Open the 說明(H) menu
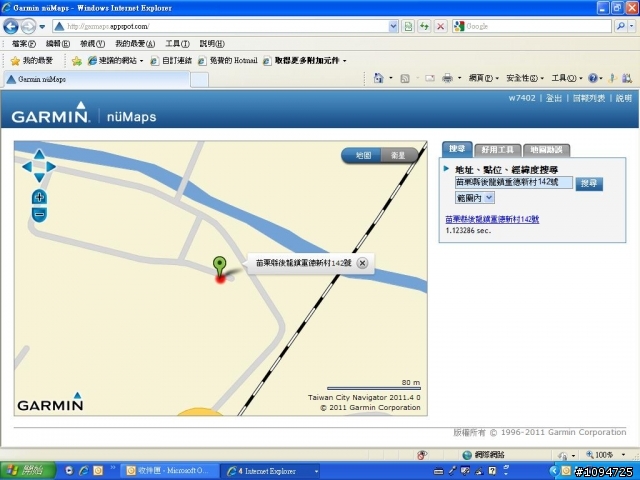Image resolution: width=640 pixels, height=480 pixels. [212, 44]
